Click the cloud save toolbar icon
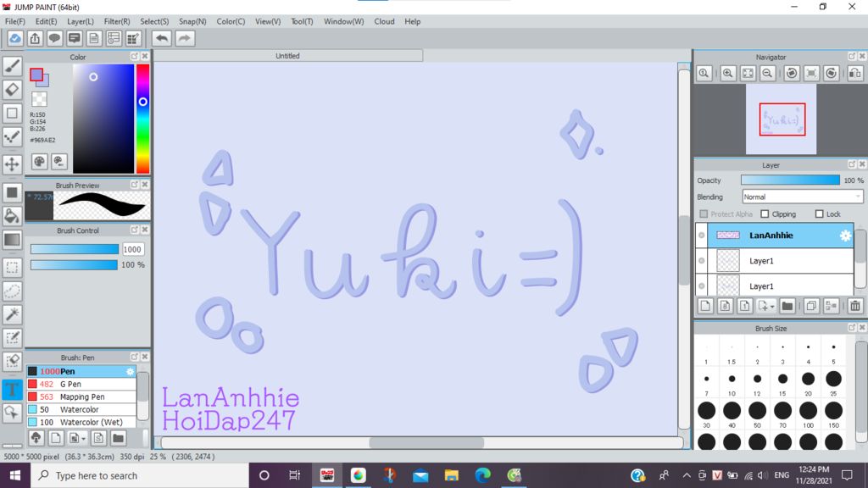 (15, 38)
